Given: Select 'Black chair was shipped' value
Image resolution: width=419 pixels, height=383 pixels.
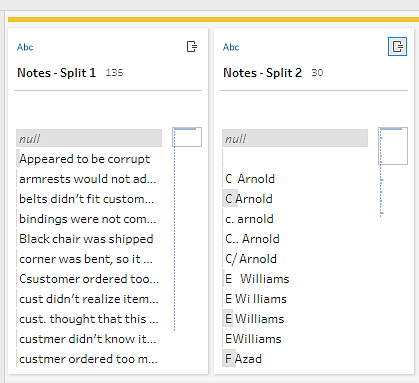Looking at the screenshot, I should 89,239.
